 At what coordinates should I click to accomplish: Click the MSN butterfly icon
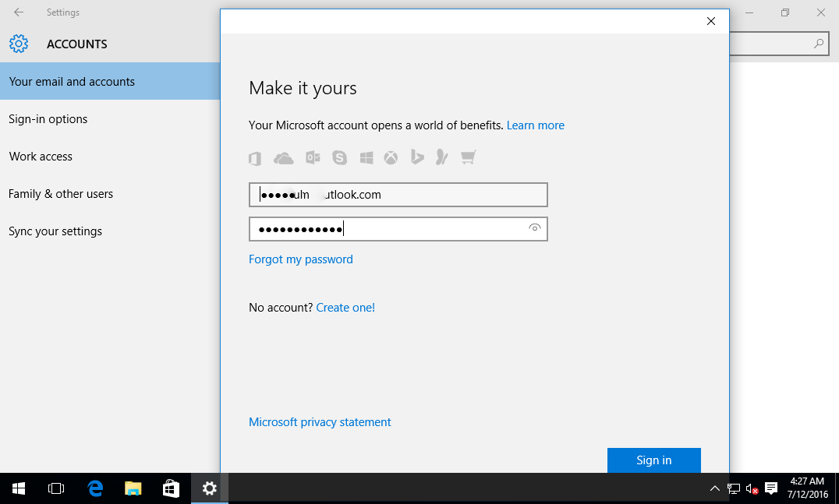click(442, 157)
